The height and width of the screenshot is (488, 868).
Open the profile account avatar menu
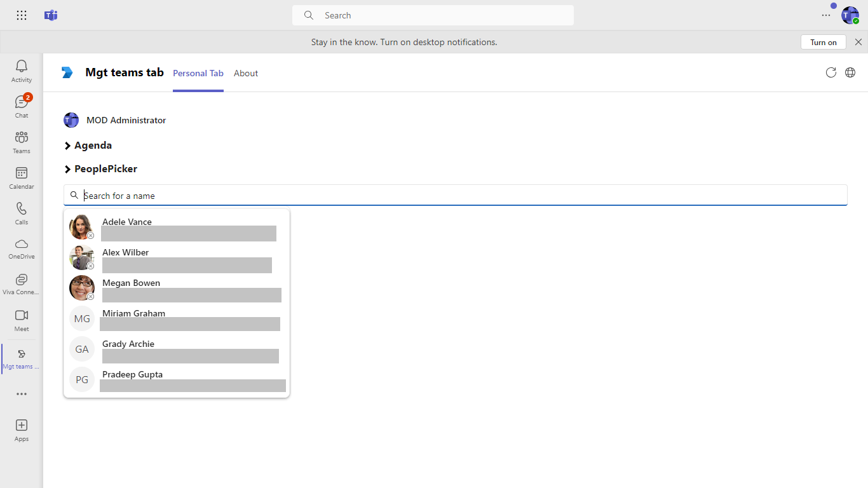850,15
